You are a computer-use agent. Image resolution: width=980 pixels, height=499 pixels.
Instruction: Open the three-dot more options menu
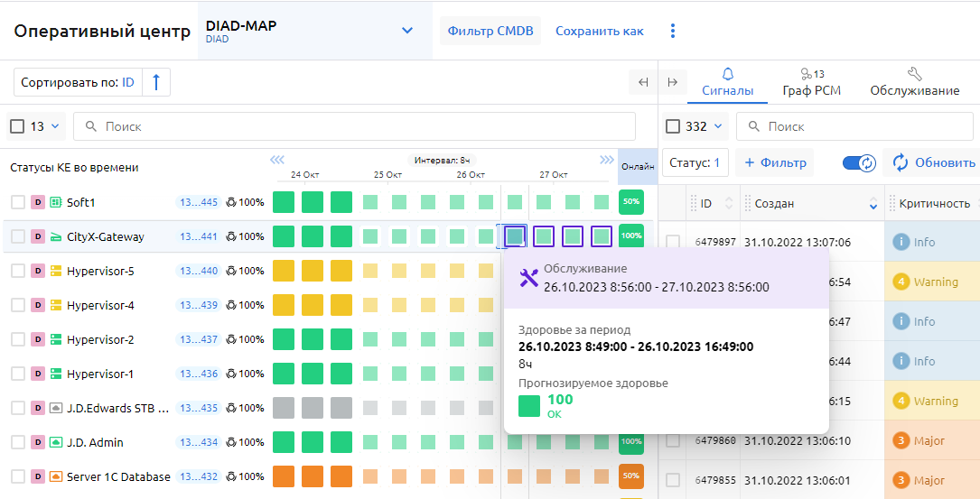672,32
